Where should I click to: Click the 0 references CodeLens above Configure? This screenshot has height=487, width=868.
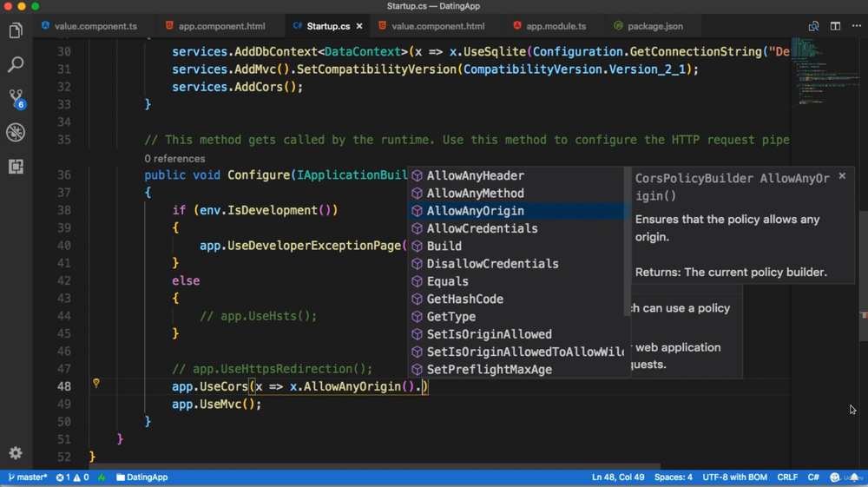[175, 159]
